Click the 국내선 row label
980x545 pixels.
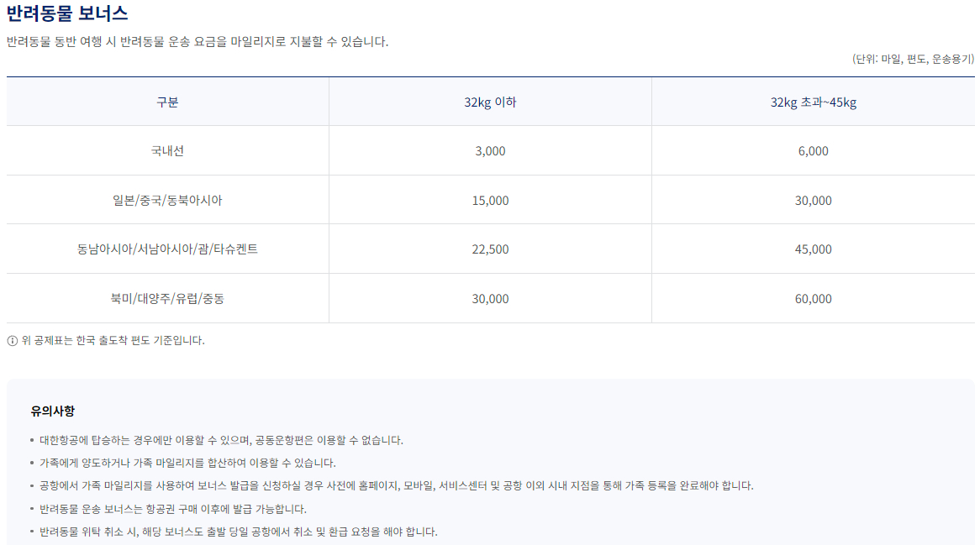(167, 150)
